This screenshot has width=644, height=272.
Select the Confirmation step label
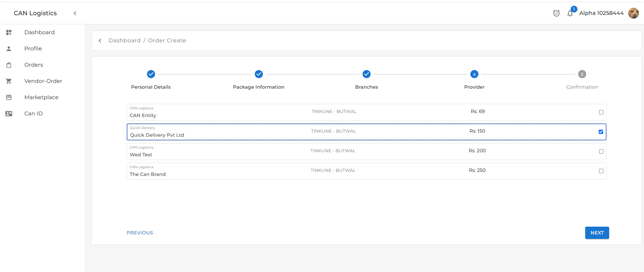[582, 87]
